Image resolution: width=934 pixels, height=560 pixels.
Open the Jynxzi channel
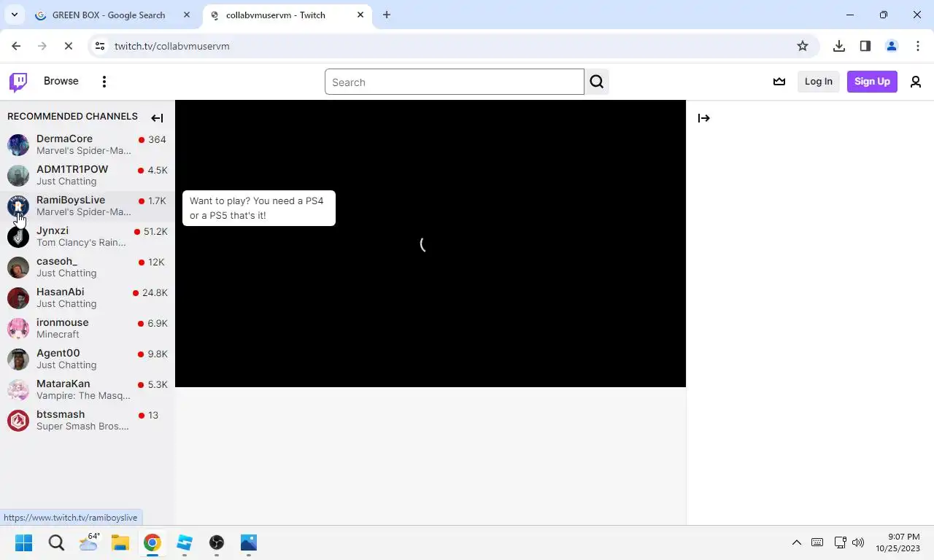pyautogui.click(x=88, y=236)
